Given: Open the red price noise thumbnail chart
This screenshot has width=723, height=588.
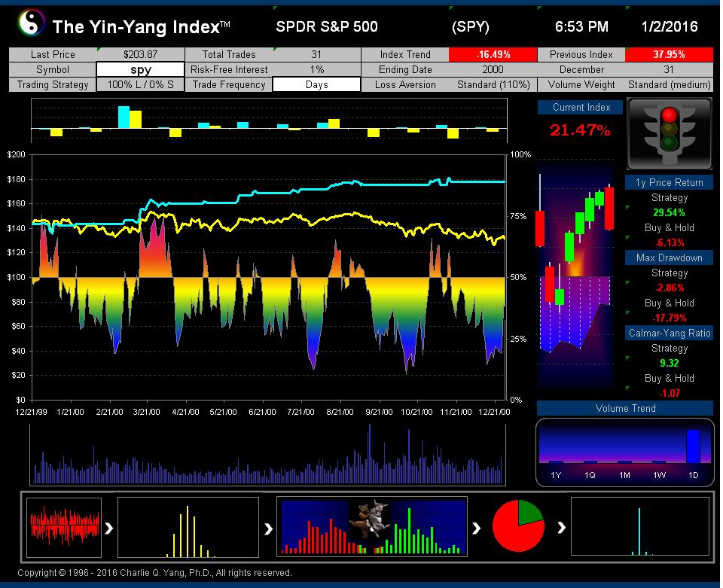Looking at the screenshot, I should click(64, 528).
